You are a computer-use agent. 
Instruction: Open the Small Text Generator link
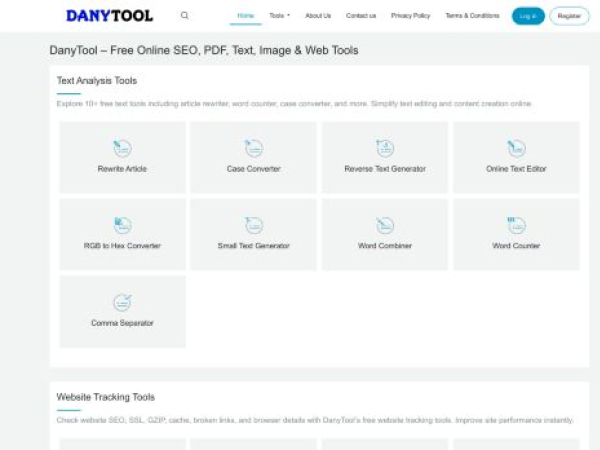(x=254, y=246)
